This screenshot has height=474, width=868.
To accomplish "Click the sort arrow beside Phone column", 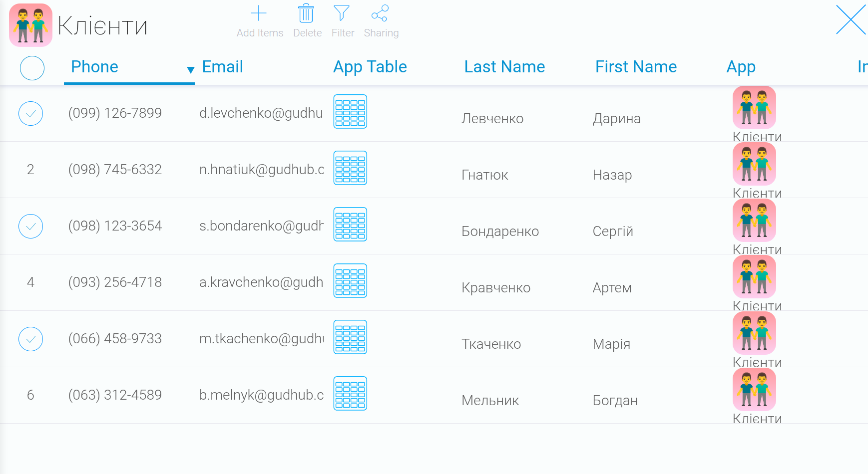I will click(x=190, y=70).
